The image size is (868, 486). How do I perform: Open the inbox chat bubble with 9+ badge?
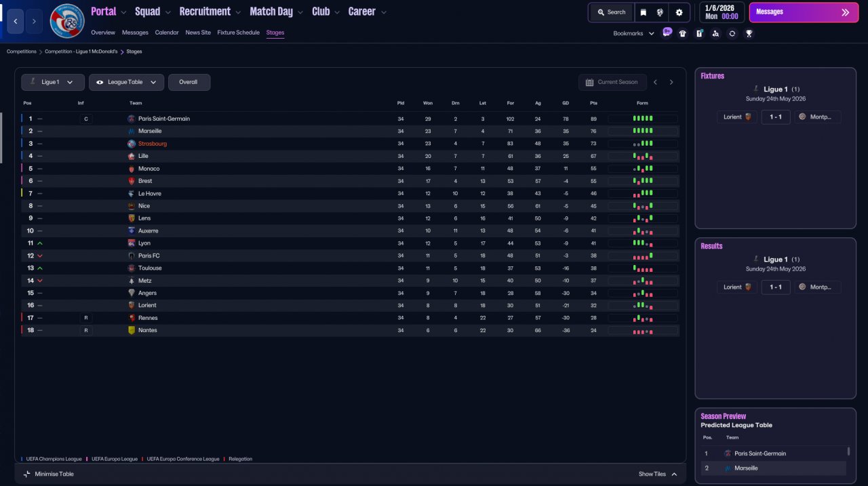coord(667,33)
